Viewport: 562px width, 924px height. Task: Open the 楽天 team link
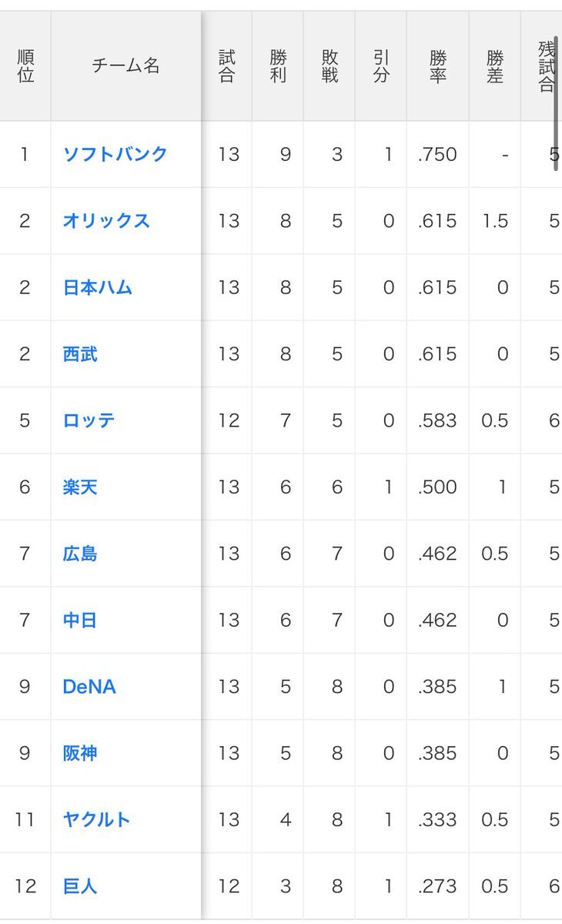pyautogui.click(x=80, y=487)
